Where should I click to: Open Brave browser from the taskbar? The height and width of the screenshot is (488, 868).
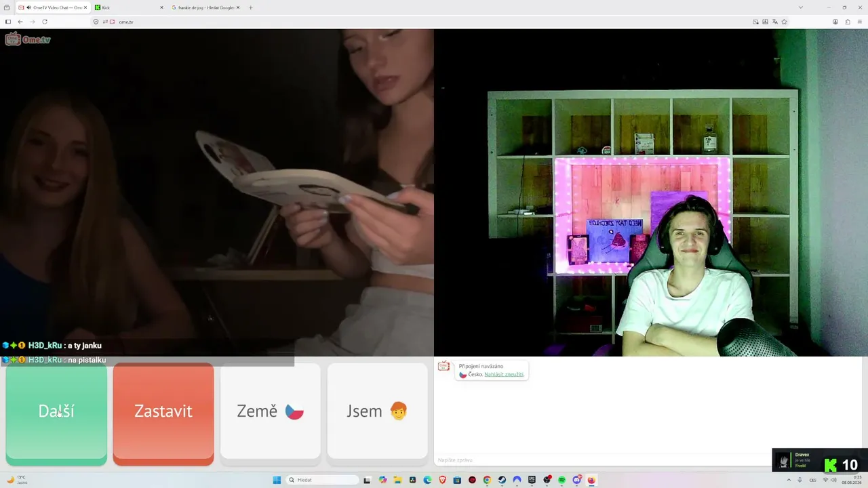(x=442, y=480)
